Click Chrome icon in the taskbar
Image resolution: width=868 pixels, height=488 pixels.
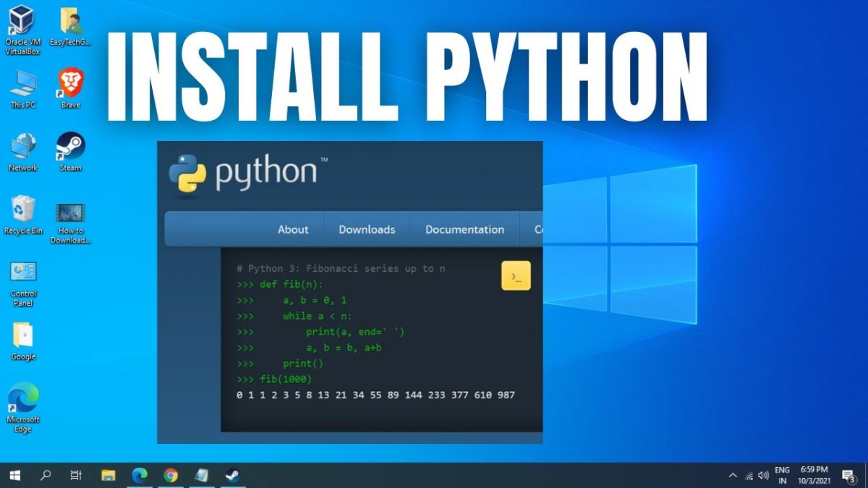click(171, 475)
